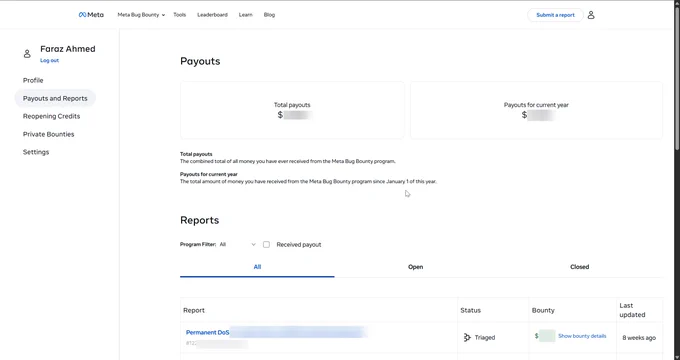This screenshot has width=680, height=360.
Task: Click the Faraz Ahmed name text
Action: (x=68, y=49)
